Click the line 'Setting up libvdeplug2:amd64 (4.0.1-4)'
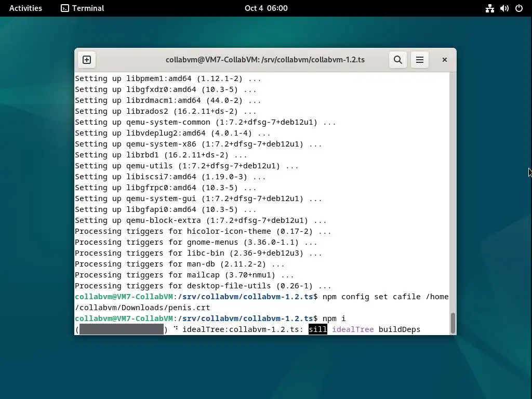 (172, 132)
